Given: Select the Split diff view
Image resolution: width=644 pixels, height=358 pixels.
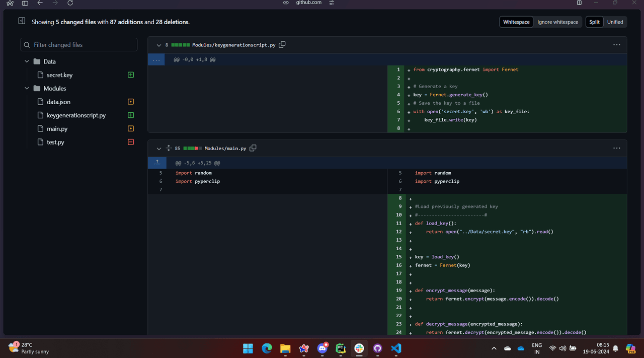Looking at the screenshot, I should [x=594, y=22].
